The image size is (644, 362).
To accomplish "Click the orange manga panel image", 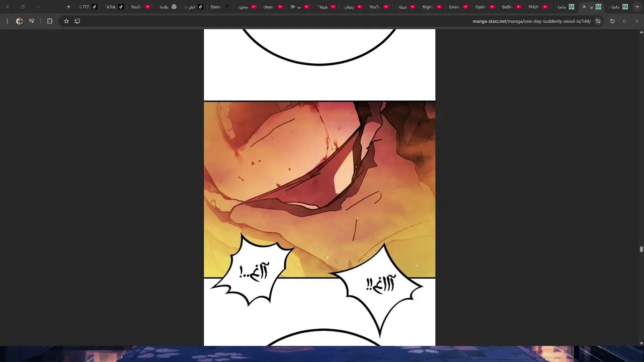I will point(319,189).
